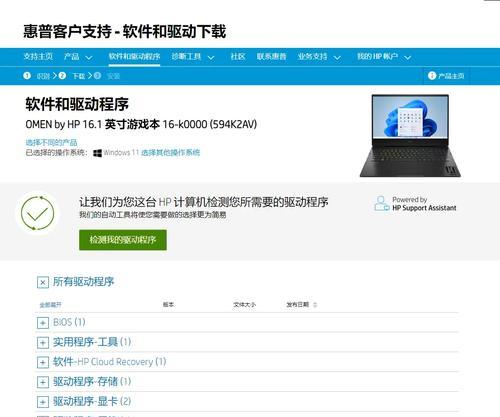This screenshot has width=500, height=417.
Task: Click the 驱动程序-显卡 (2) row label
Action: tap(92, 401)
